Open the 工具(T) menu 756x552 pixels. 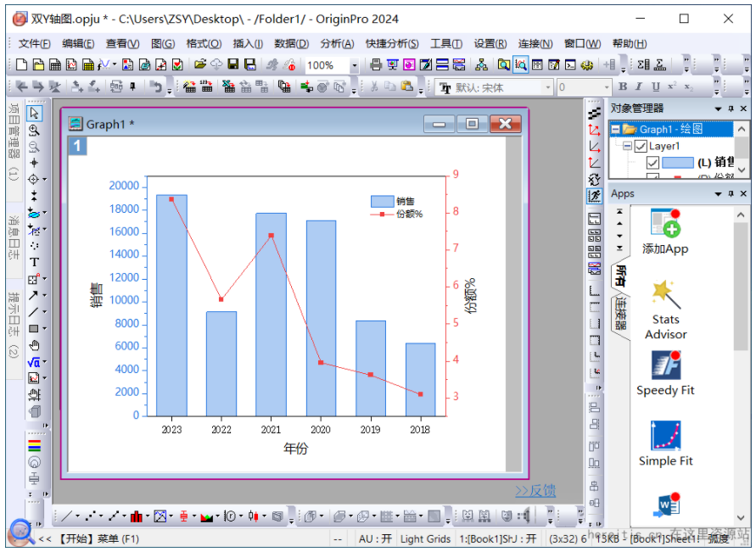[x=446, y=44]
